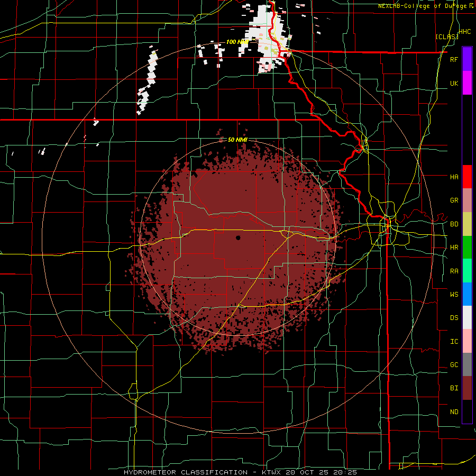Viewport: 476px width, 476px height.
Task: Click the HA red legend swatch
Action: [467, 177]
